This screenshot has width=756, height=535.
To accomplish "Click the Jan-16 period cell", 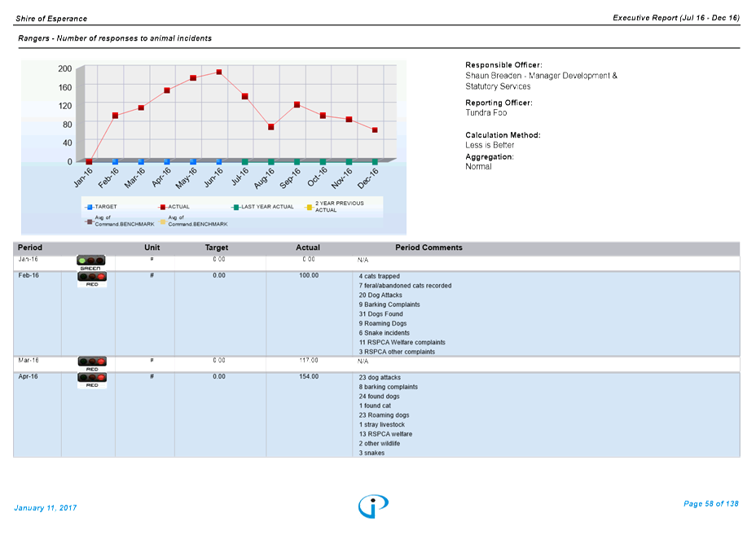I will 28,259.
